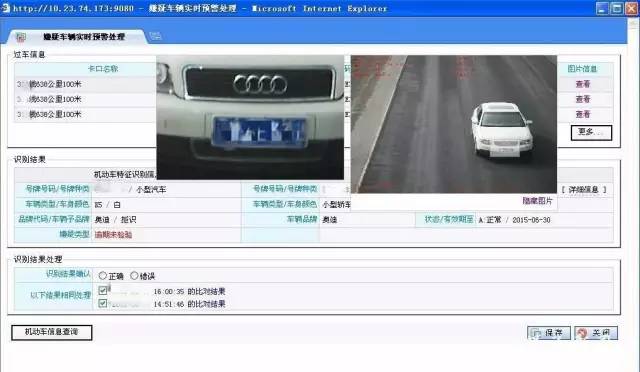Click the 识别结果确认 label
Image resolution: width=640 pixels, height=372 pixels.
tap(68, 274)
